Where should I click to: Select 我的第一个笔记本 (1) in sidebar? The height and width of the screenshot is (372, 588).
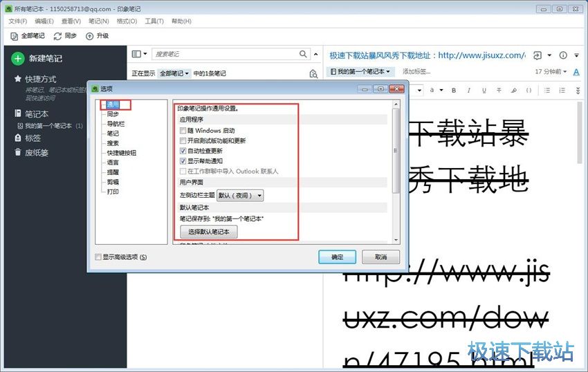[50, 126]
